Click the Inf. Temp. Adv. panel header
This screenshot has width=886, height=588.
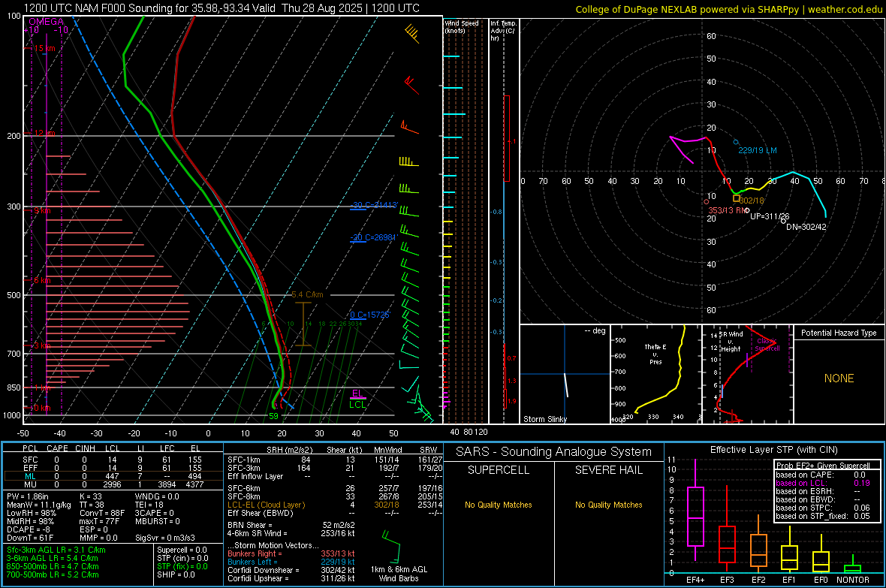tap(502, 31)
